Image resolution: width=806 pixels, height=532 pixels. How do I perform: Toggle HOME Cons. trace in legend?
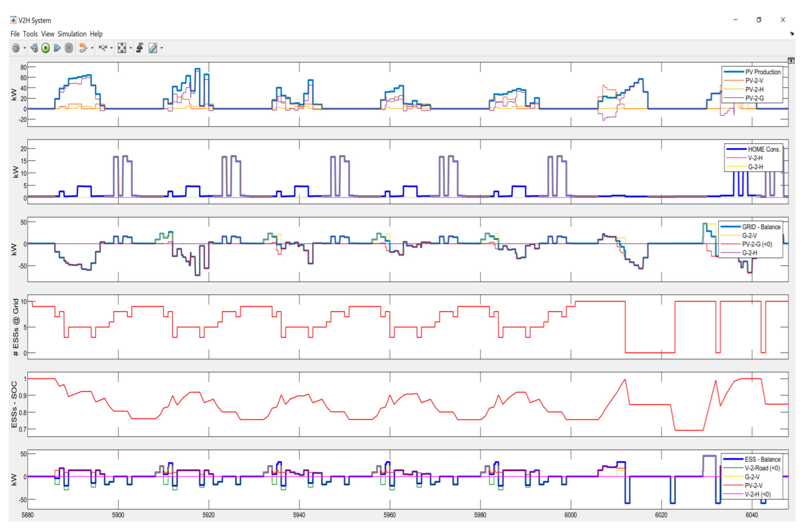764,150
